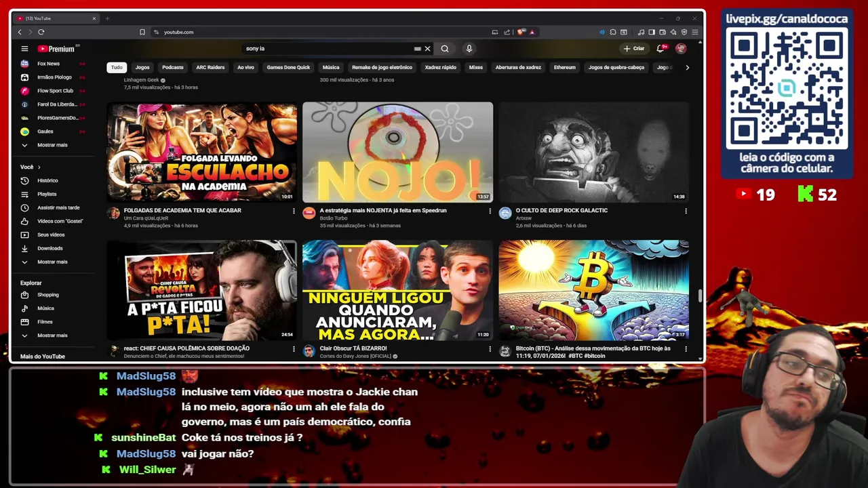The image size is (868, 488).
Task: Click the ESCULACHO NA ACADEMIA thumbnail
Action: tap(201, 152)
